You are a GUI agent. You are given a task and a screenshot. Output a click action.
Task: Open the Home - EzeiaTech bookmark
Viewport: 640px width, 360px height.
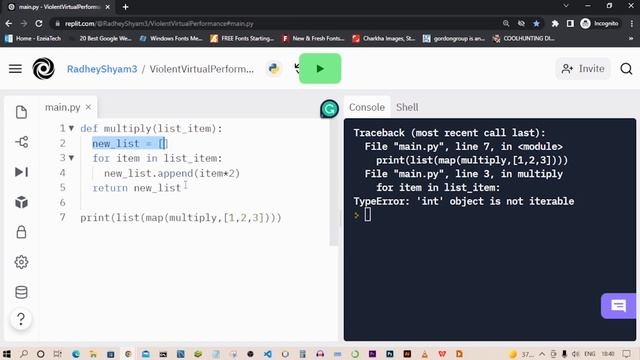pyautogui.click(x=33, y=38)
